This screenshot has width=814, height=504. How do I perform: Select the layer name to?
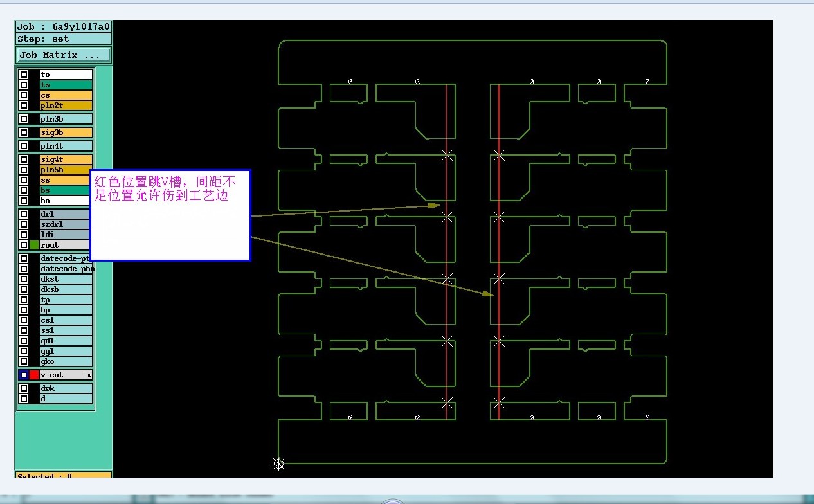[66, 75]
